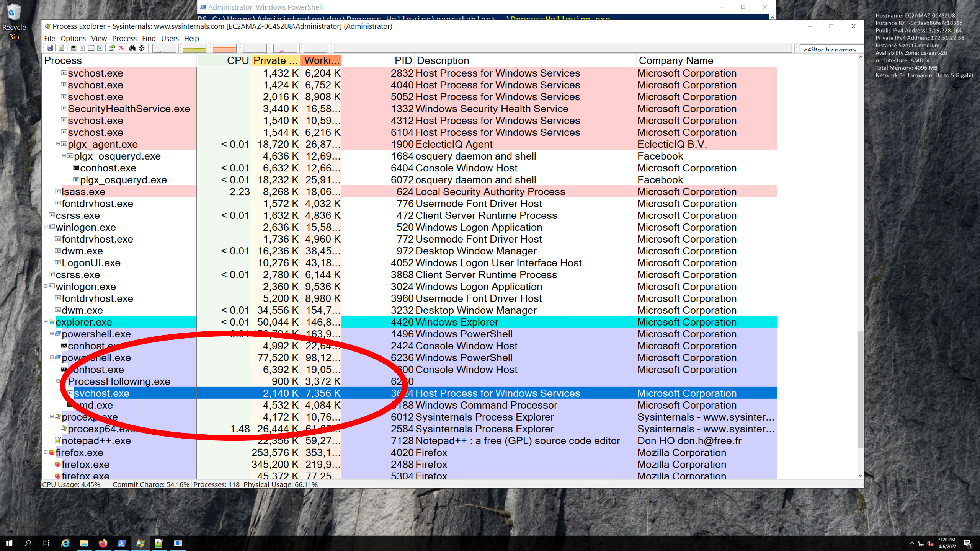Open the Find menu

[x=149, y=38]
